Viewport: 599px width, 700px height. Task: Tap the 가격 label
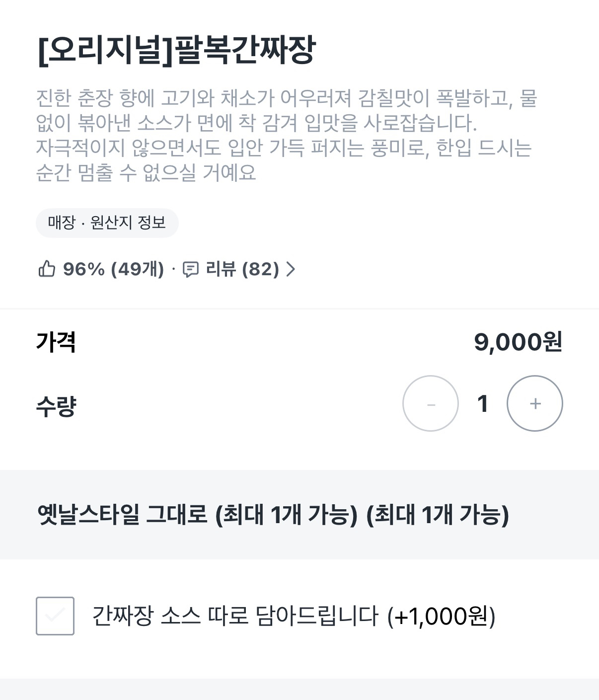pyautogui.click(x=56, y=342)
